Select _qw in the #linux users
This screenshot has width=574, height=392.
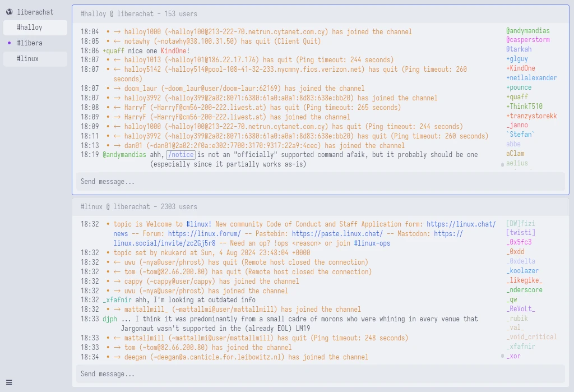[x=511, y=299]
